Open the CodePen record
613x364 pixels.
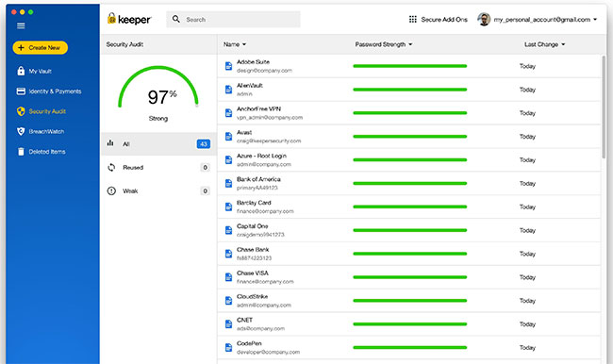[409, 348]
